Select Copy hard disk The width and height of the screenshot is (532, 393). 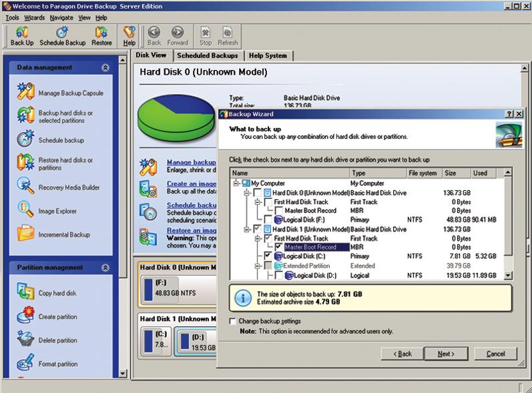point(47,293)
